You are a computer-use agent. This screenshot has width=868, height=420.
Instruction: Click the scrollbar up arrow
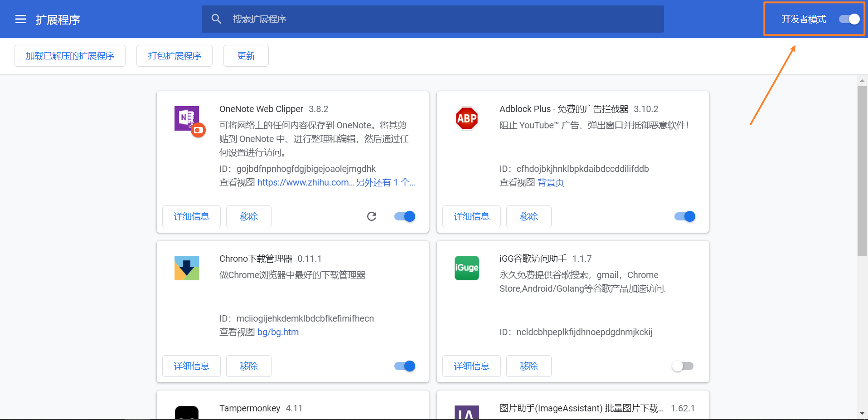tap(862, 81)
